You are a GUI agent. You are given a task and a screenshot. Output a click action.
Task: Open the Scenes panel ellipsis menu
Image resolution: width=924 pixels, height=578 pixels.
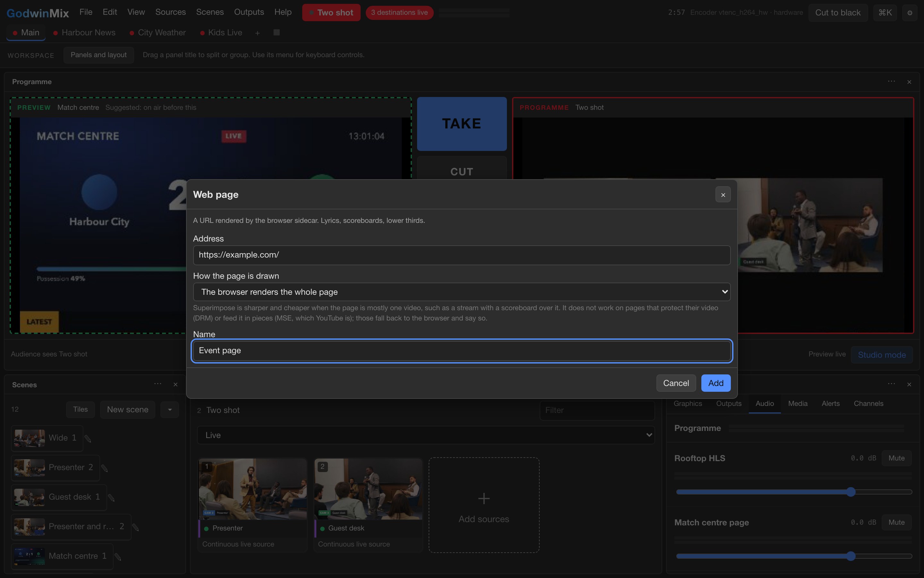click(158, 384)
